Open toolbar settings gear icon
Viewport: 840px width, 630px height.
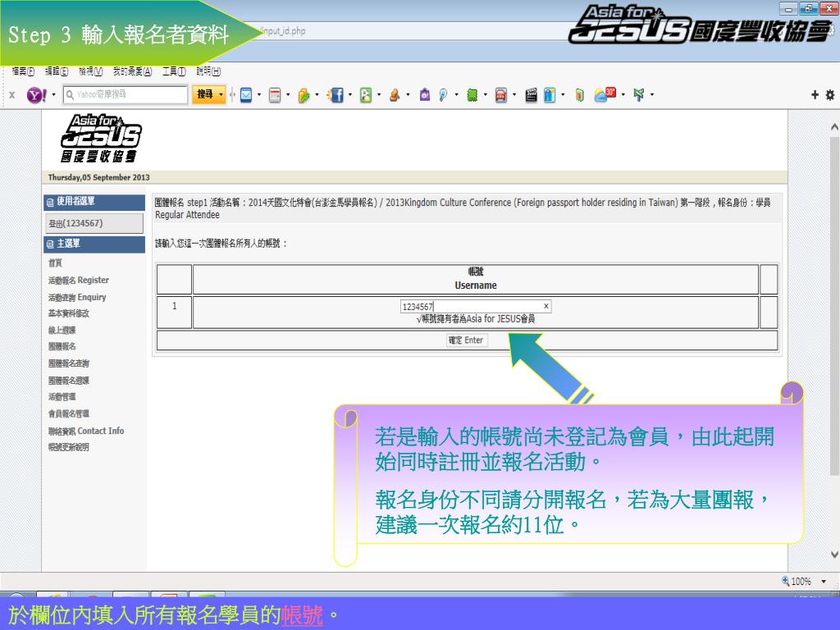tap(829, 95)
